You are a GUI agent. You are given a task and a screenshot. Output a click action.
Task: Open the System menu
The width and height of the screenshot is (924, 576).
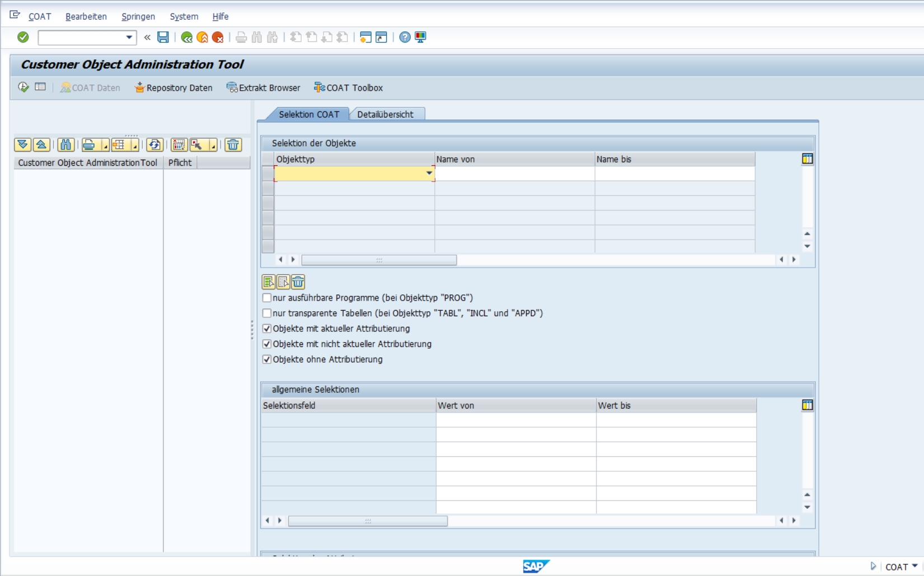click(x=184, y=17)
